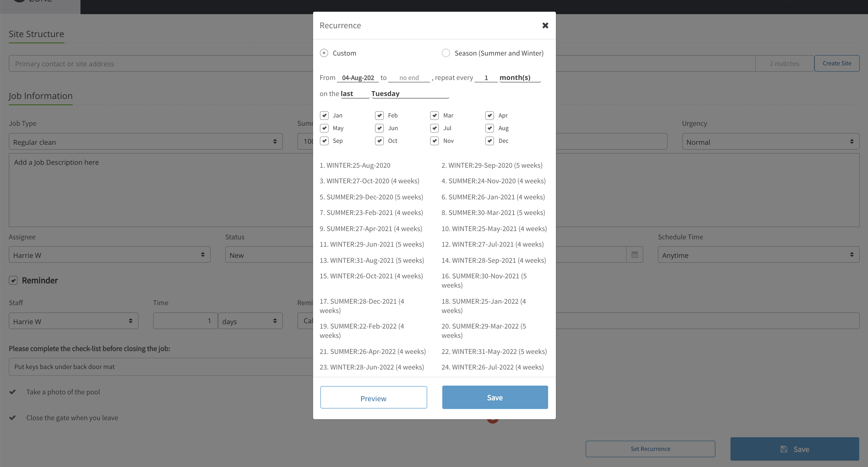This screenshot has width=868, height=467.
Task: Toggle the Aug month checkbox
Action: coord(490,128)
